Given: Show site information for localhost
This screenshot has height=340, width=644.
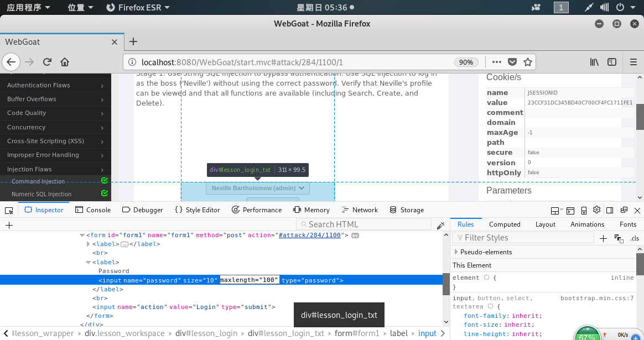Looking at the screenshot, I should [x=132, y=62].
